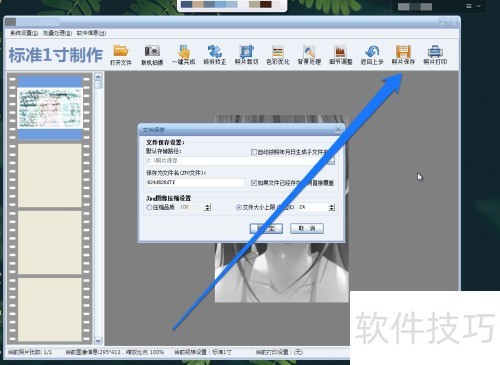Click the 取消 cancel button
Screen dimensions: 500x365
(307, 228)
